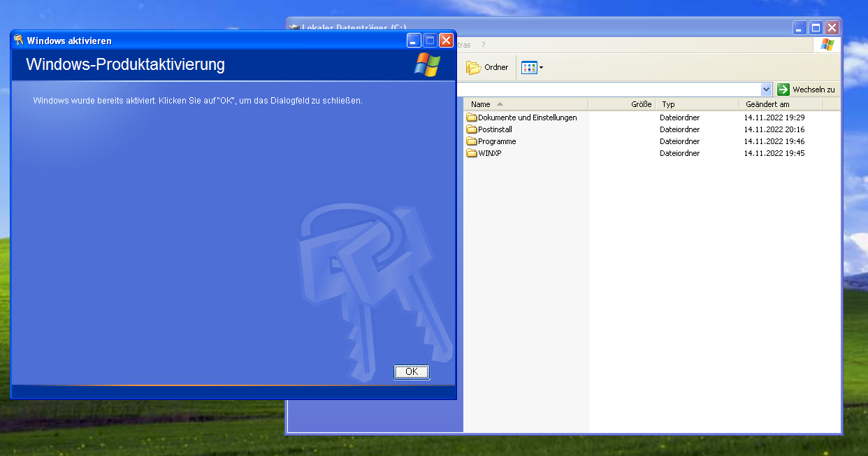Click the Dateiordner type cell for Postinstall
Image resolution: width=868 pixels, height=456 pixels.
pos(679,129)
